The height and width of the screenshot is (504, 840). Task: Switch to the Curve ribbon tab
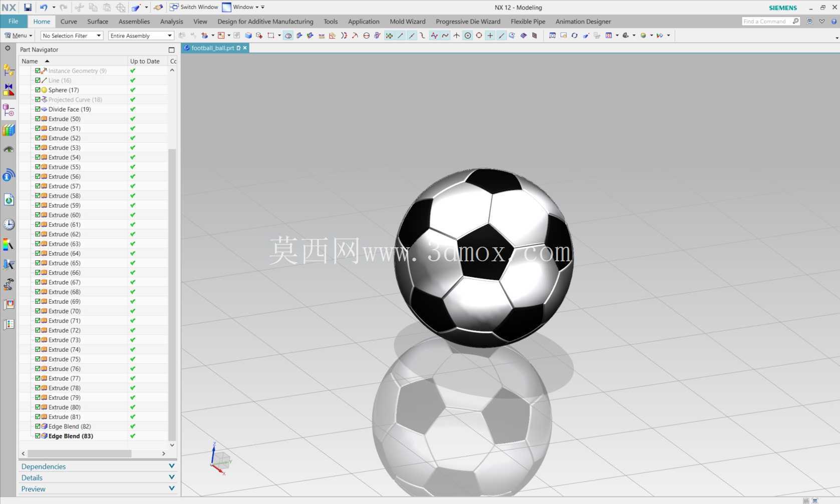[69, 22]
